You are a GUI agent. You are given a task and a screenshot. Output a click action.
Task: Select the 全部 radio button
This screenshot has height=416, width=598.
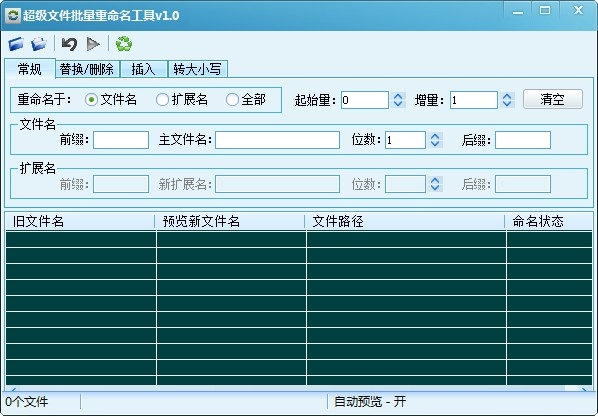(x=232, y=100)
